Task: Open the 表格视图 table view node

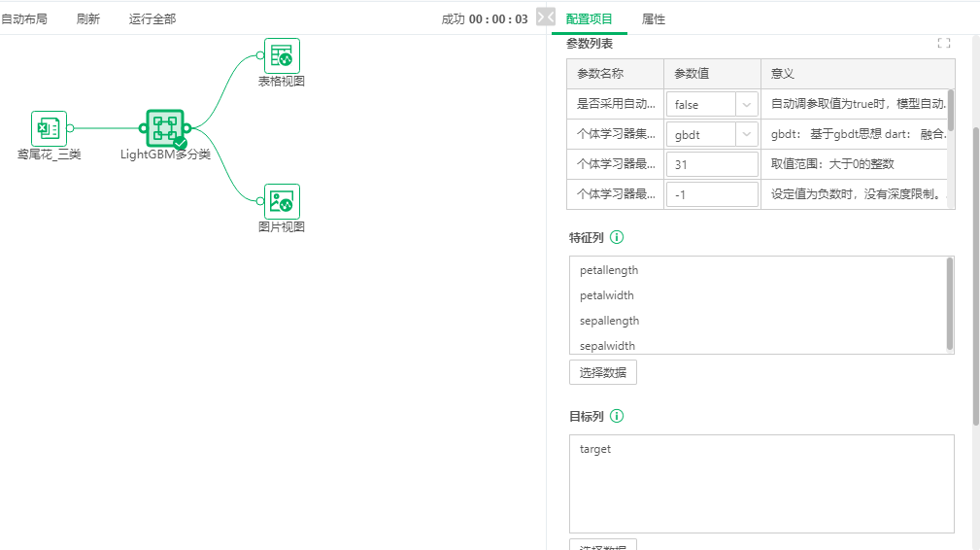Action: (282, 55)
